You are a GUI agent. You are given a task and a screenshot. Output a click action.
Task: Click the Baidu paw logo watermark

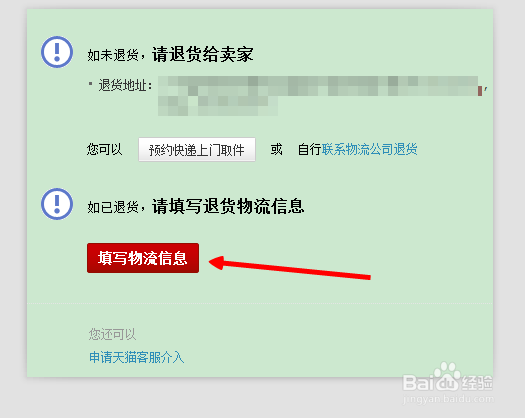click(446, 377)
